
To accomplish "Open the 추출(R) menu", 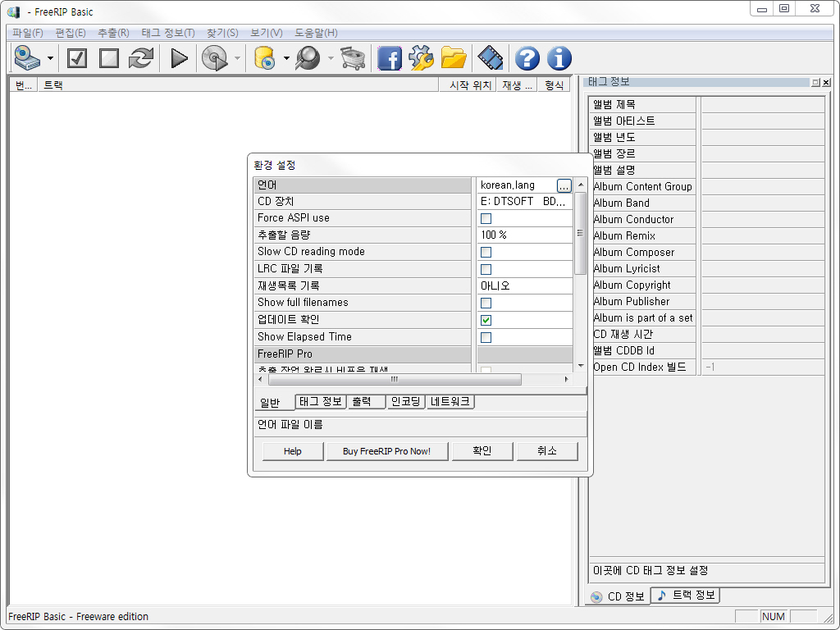I will tap(113, 33).
